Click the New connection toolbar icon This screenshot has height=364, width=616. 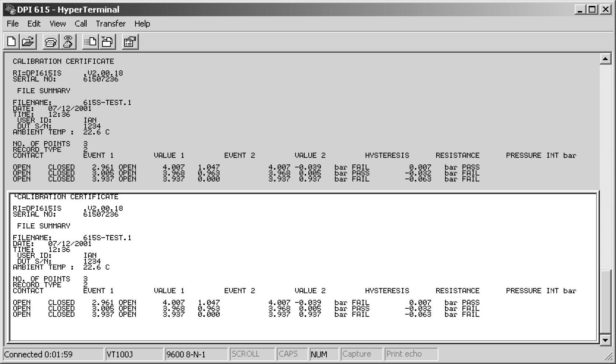click(x=11, y=42)
